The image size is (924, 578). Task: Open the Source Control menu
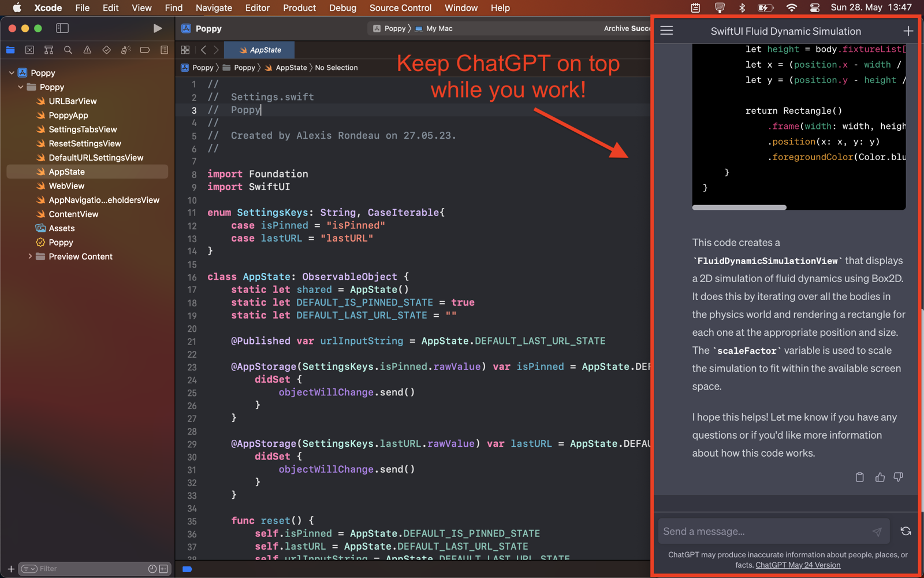(400, 8)
